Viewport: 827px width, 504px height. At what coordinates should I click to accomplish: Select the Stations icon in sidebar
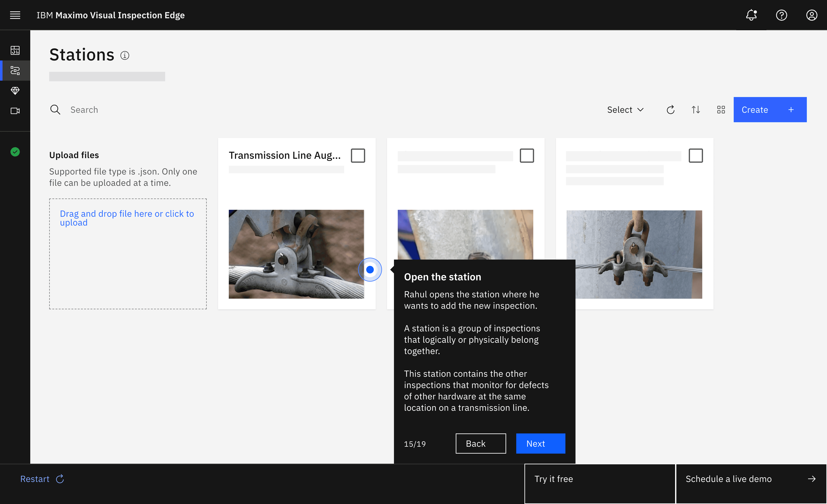pyautogui.click(x=15, y=70)
